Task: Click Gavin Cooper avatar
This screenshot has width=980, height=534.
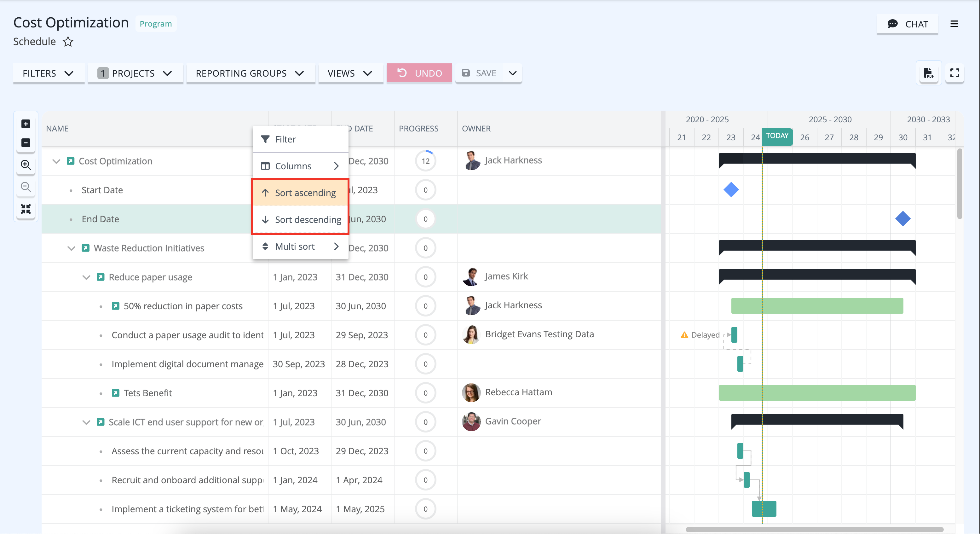Action: [471, 421]
